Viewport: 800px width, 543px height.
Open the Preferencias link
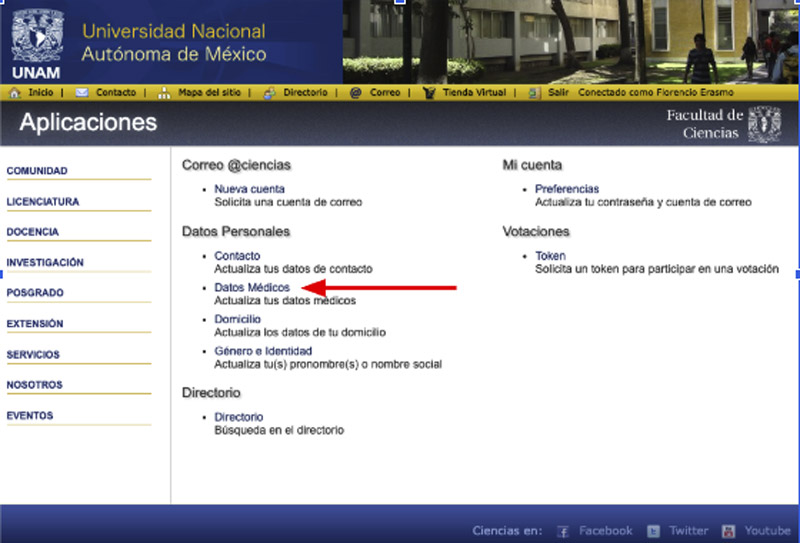pyautogui.click(x=567, y=189)
